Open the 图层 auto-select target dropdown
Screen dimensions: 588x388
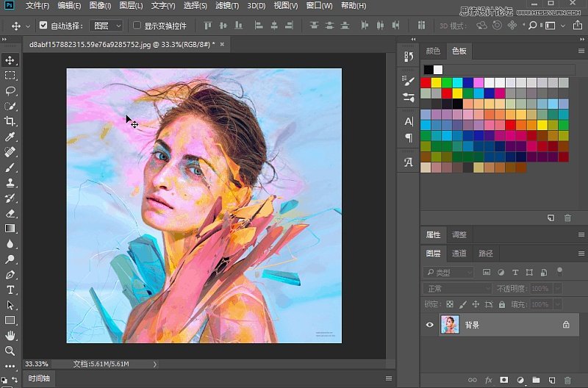[107, 26]
